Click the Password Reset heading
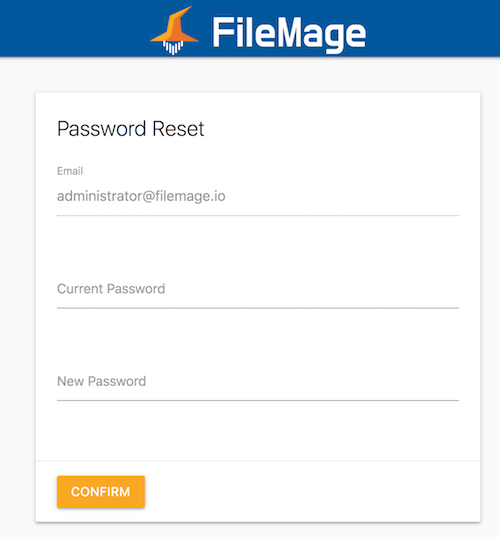Screen dimensions: 500x537 [x=130, y=129]
